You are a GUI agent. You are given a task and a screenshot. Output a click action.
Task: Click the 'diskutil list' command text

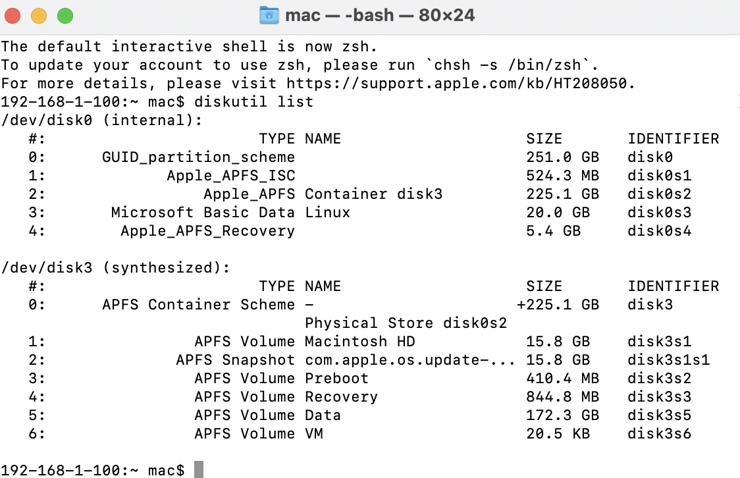(x=253, y=102)
